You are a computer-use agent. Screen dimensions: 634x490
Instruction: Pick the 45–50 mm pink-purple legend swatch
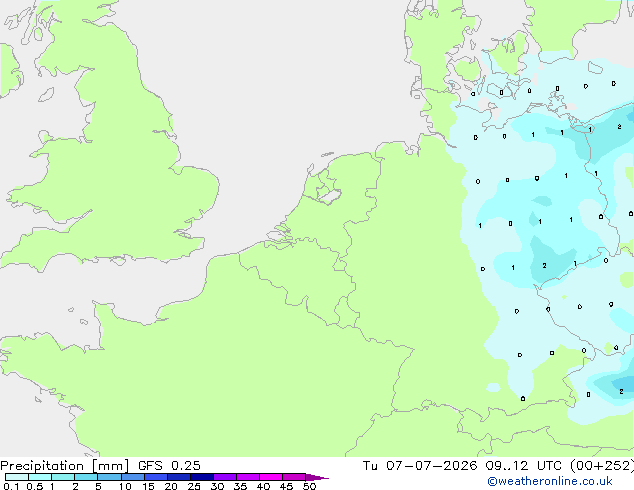point(294,477)
